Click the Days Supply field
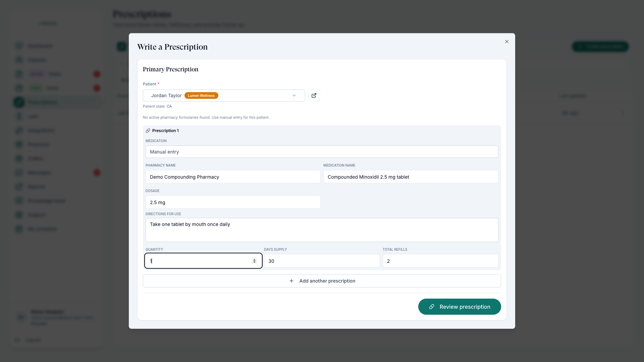Screen dimensions: 644x362 pyautogui.click(x=322, y=261)
